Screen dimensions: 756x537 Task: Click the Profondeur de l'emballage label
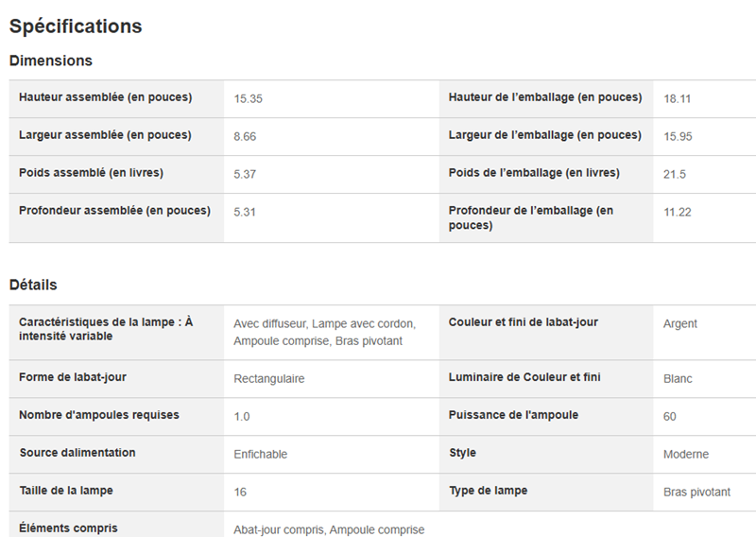pyautogui.click(x=531, y=217)
